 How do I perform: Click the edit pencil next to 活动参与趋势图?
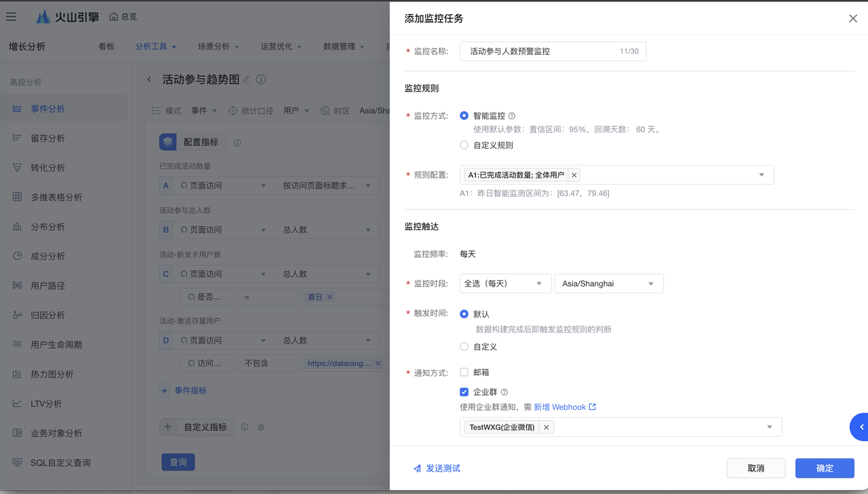tap(247, 79)
